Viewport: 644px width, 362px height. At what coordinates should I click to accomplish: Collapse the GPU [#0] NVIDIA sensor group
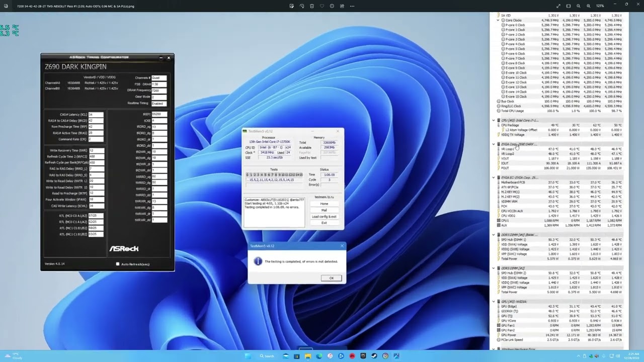[494, 302]
